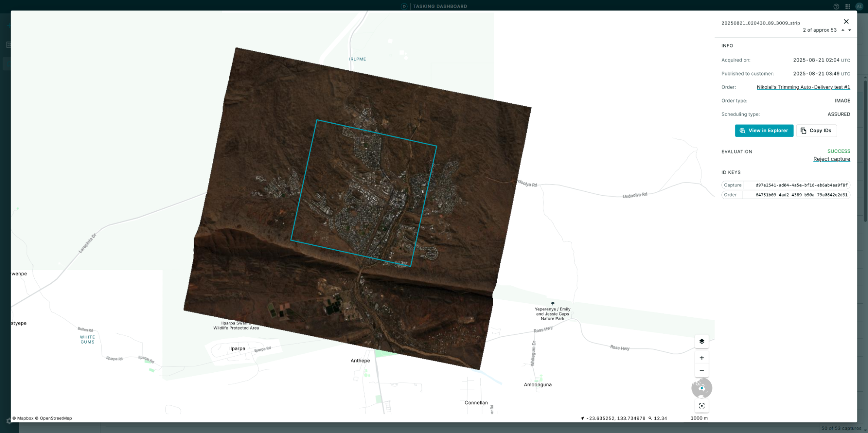The height and width of the screenshot is (433, 868).
Task: Select the Capture ID key value
Action: pyautogui.click(x=801, y=185)
